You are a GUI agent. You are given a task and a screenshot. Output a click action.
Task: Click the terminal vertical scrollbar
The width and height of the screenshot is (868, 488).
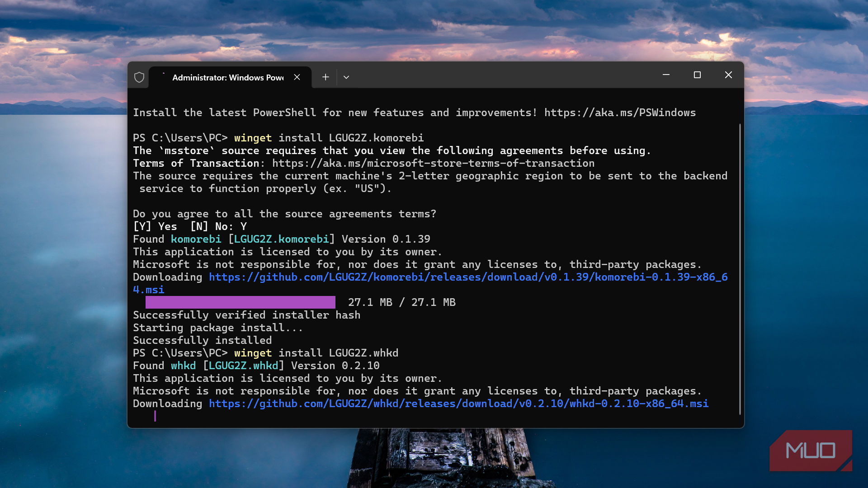click(740, 269)
